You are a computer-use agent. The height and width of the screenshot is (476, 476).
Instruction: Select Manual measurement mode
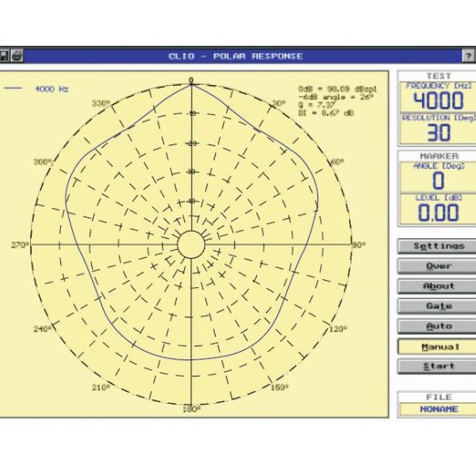click(x=438, y=347)
